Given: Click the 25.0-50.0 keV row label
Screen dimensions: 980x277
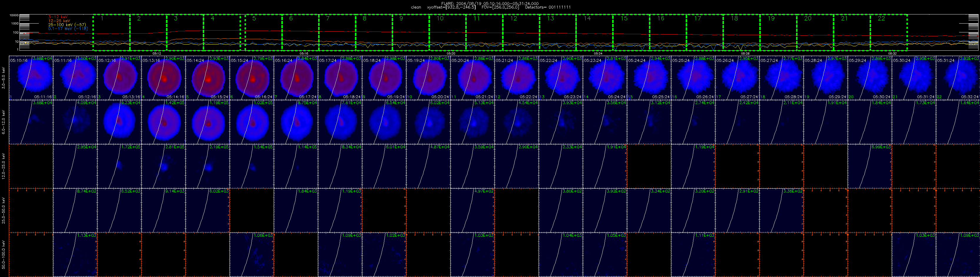Looking at the screenshot, I should (4, 210).
